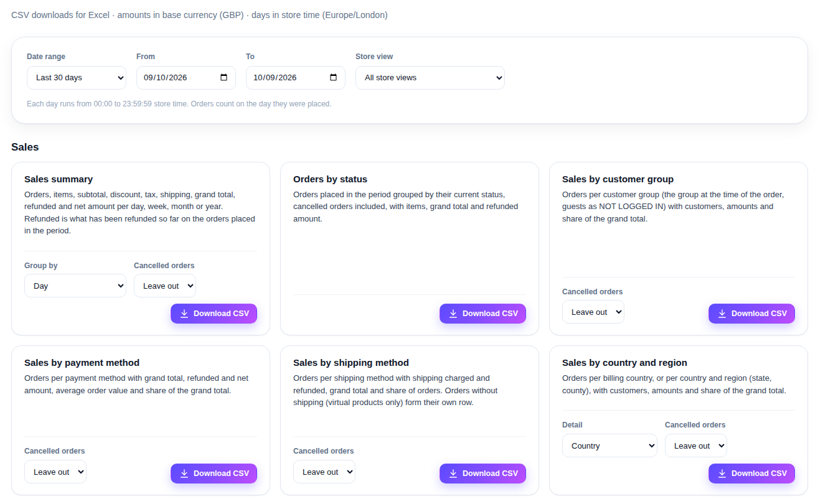Open Cancelled orders dropdown in customer group card
The height and width of the screenshot is (504, 828).
[x=593, y=312]
